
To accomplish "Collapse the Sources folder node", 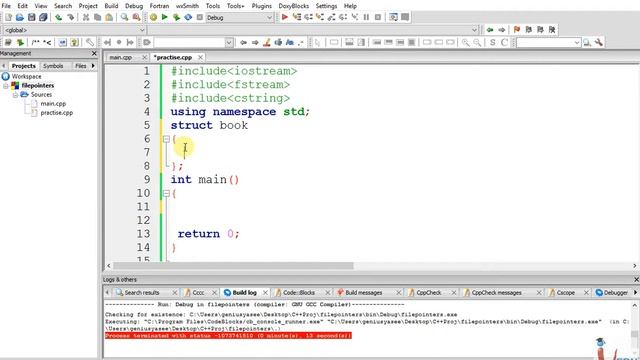I will [x=15, y=95].
